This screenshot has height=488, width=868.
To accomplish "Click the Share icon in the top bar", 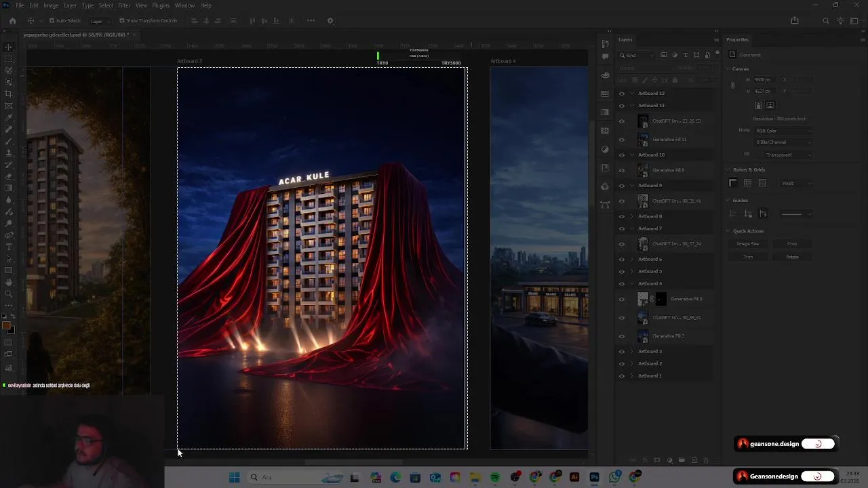I will 795,20.
